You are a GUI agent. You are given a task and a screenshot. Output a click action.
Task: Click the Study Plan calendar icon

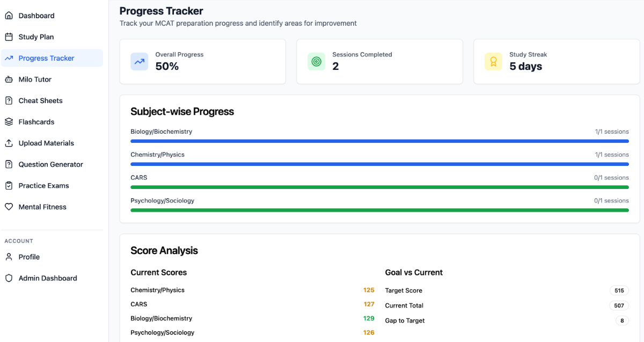click(x=9, y=37)
